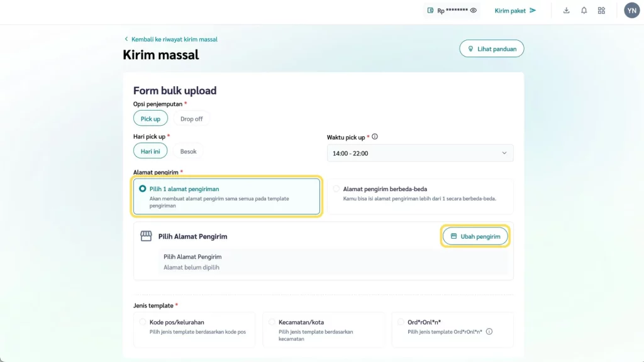Open the apps grid menu icon
This screenshot has width=644, height=362.
(602, 11)
